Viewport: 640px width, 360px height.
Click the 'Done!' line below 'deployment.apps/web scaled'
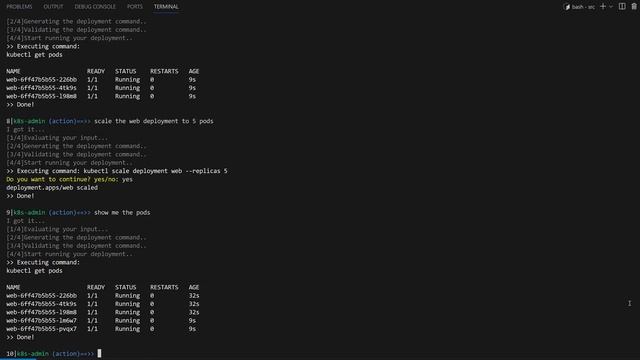point(20,196)
